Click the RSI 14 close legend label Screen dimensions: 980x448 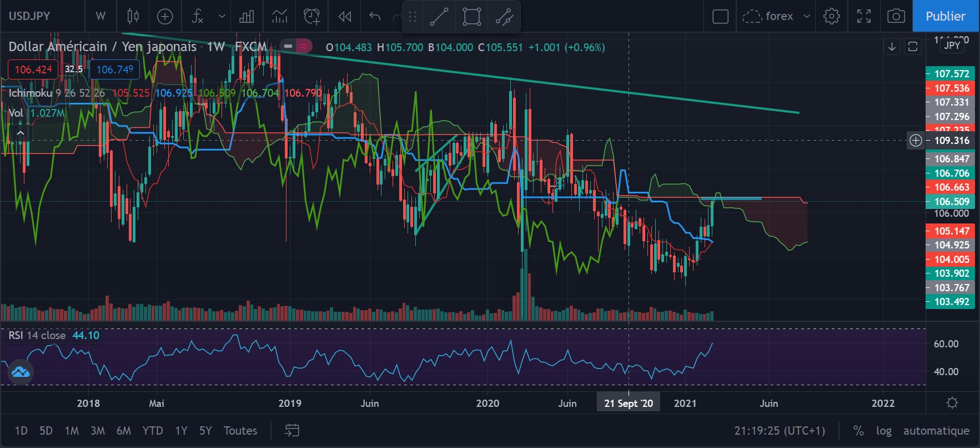(x=37, y=335)
